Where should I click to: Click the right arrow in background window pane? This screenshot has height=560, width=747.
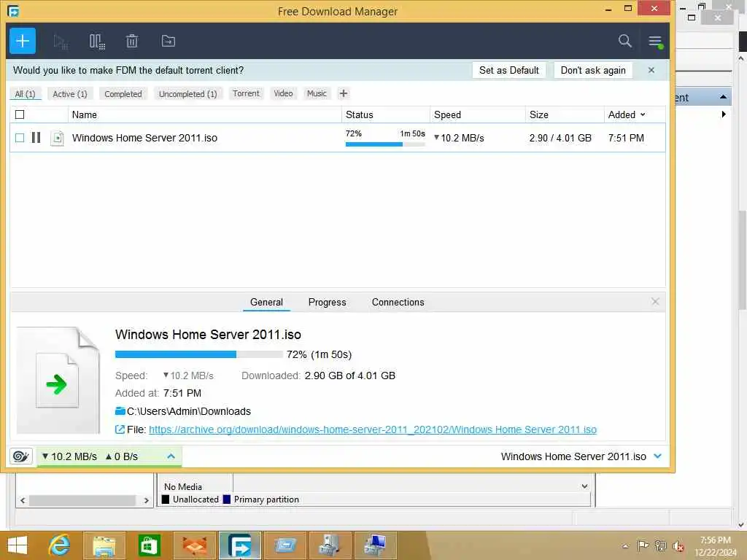pyautogui.click(x=724, y=114)
